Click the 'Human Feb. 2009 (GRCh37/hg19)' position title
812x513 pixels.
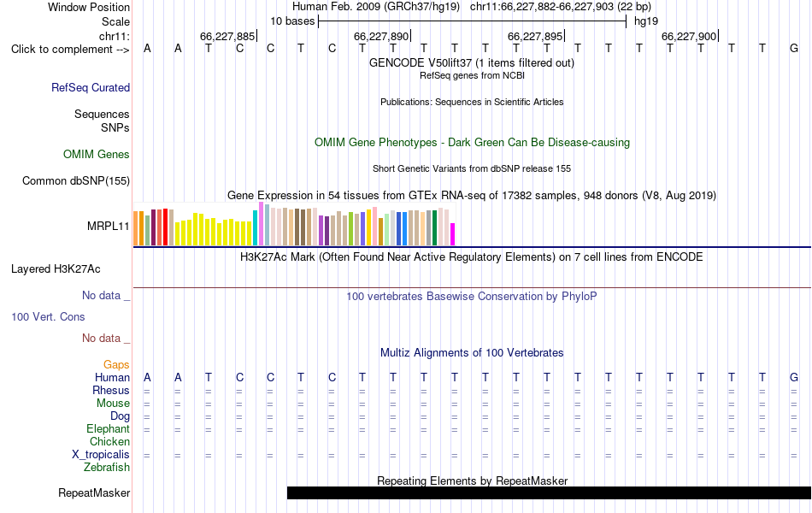point(376,7)
